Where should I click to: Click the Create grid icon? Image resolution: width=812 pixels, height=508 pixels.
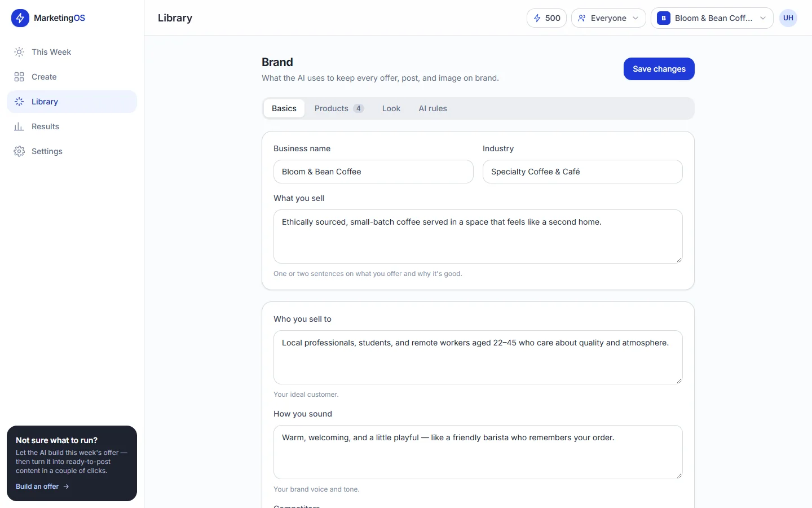coord(19,77)
